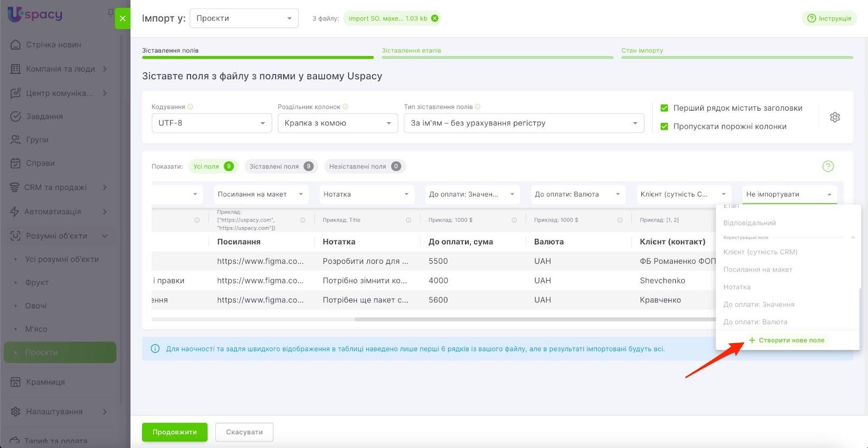Click the info icon next to Кодування
The width and height of the screenshot is (868, 448).
[x=190, y=107]
